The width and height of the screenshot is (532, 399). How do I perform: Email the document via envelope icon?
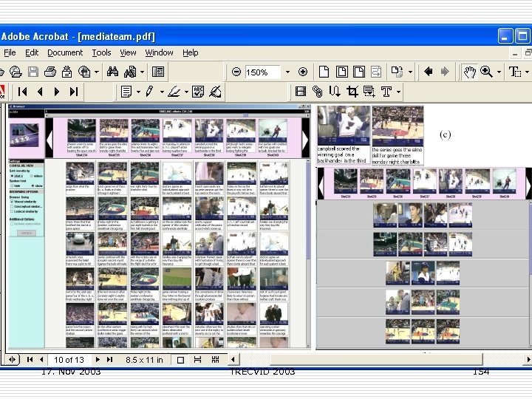coord(66,72)
